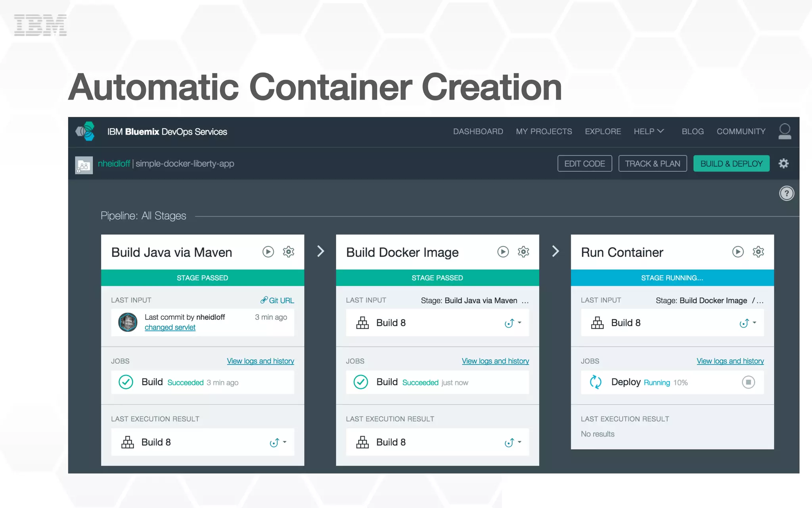Click build artifact icon in Docker Image last input
This screenshot has width=812, height=508.
[x=362, y=323]
